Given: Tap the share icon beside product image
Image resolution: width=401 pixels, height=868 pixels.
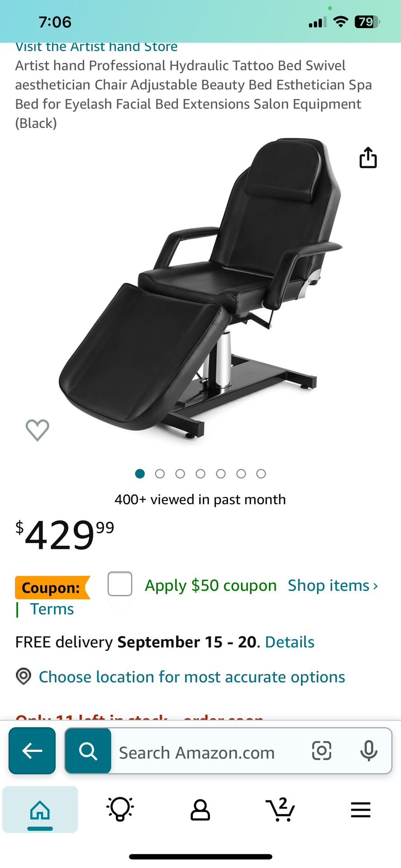Looking at the screenshot, I should [368, 157].
